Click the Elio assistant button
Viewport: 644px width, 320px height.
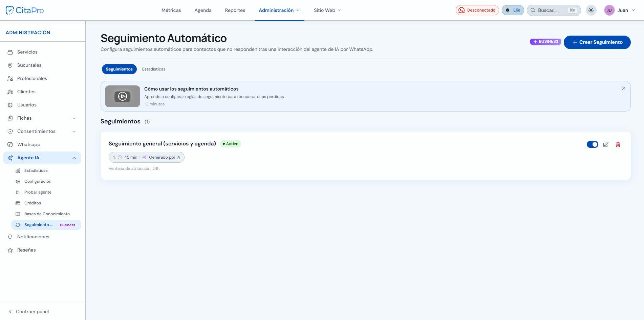click(x=513, y=10)
